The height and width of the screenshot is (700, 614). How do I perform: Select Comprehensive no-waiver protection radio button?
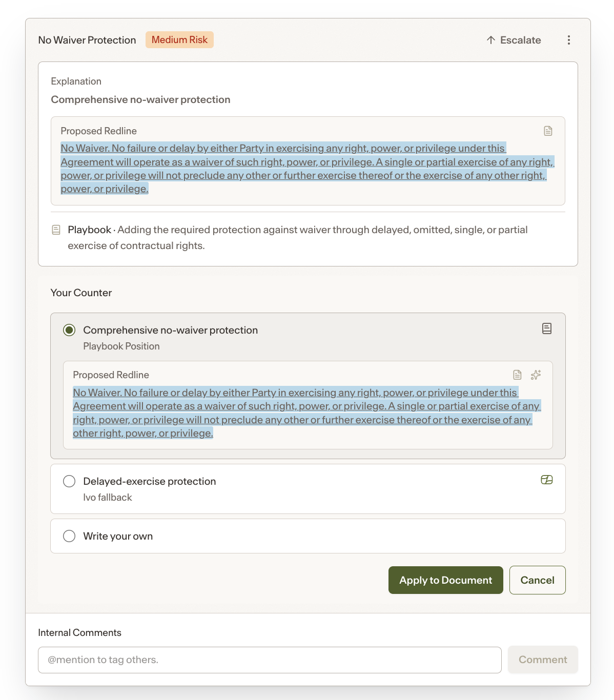pos(69,330)
